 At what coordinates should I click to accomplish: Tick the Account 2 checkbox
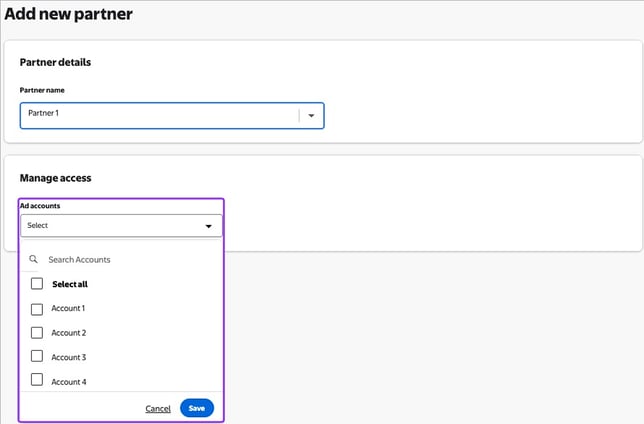37,333
